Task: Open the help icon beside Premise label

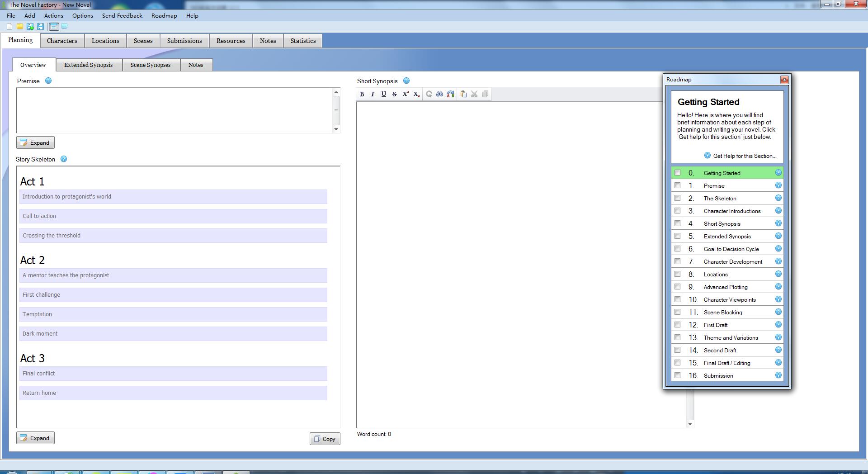Action: pos(48,81)
